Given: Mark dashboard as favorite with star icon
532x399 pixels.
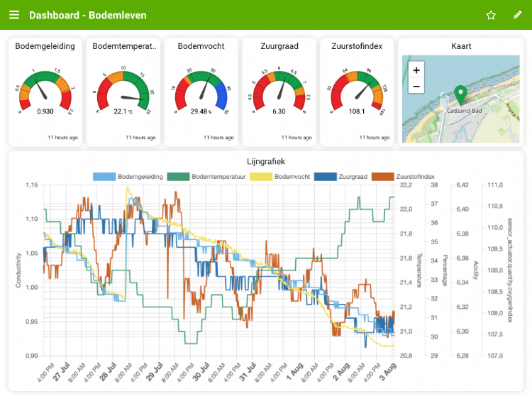Looking at the screenshot, I should tap(491, 15).
